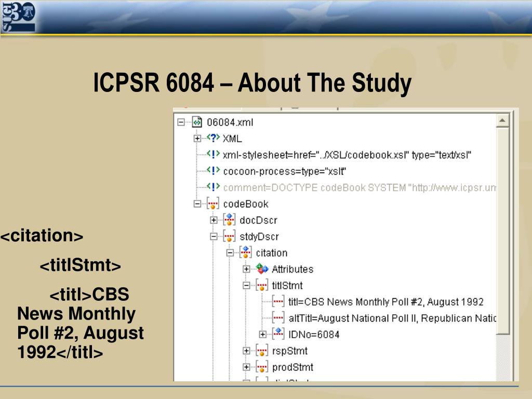Screen dimensions: 532x399
Task: Collapse the citation node
Action: (230, 253)
